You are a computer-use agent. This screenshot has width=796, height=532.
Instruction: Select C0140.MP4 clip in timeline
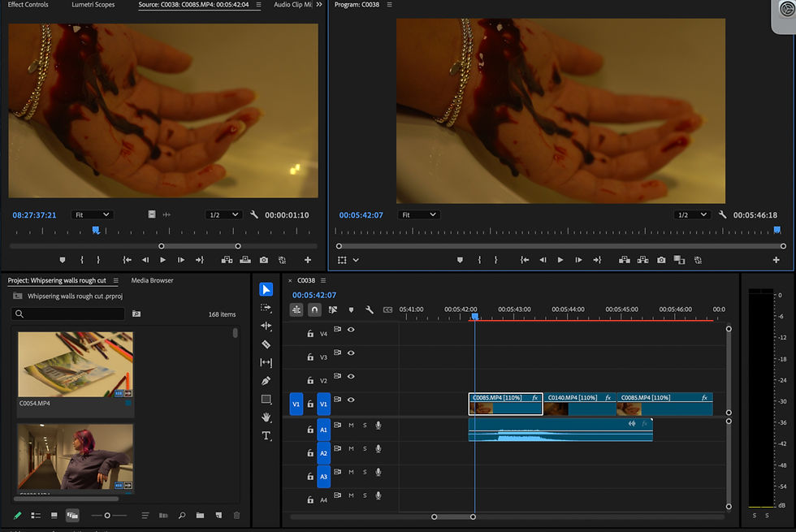[580, 404]
